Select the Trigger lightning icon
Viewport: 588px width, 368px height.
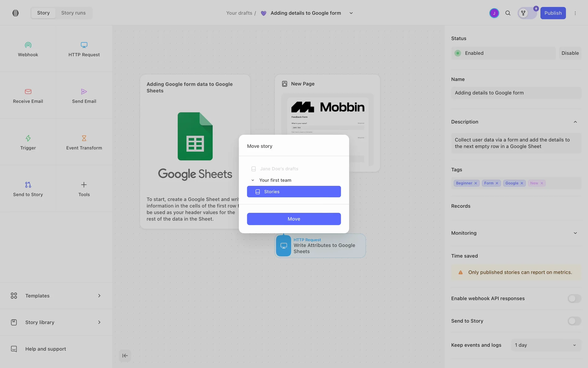(x=28, y=138)
